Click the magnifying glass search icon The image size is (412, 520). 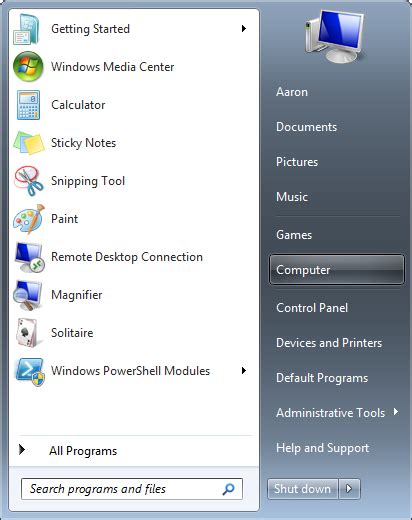tap(228, 489)
